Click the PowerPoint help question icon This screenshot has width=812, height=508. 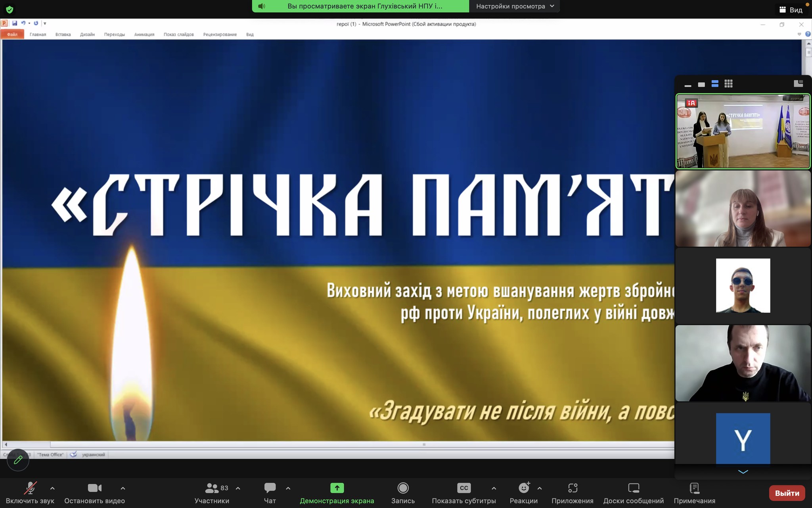[x=808, y=34]
